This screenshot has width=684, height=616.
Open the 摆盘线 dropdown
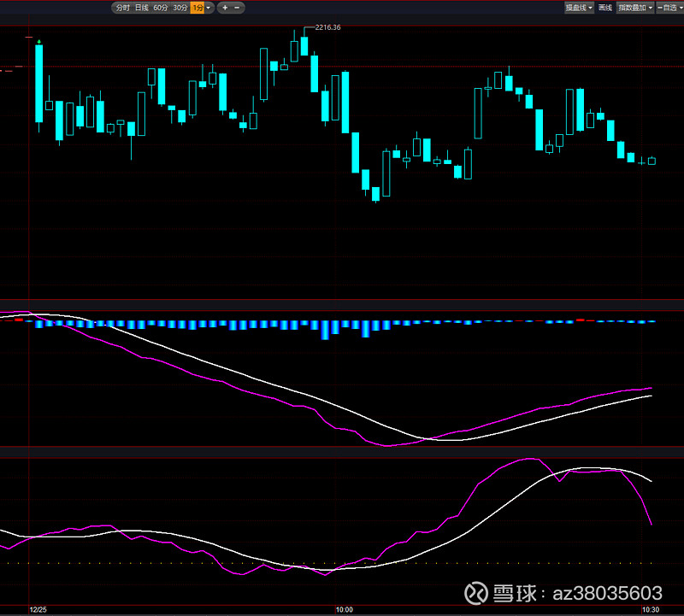pyautogui.click(x=579, y=8)
